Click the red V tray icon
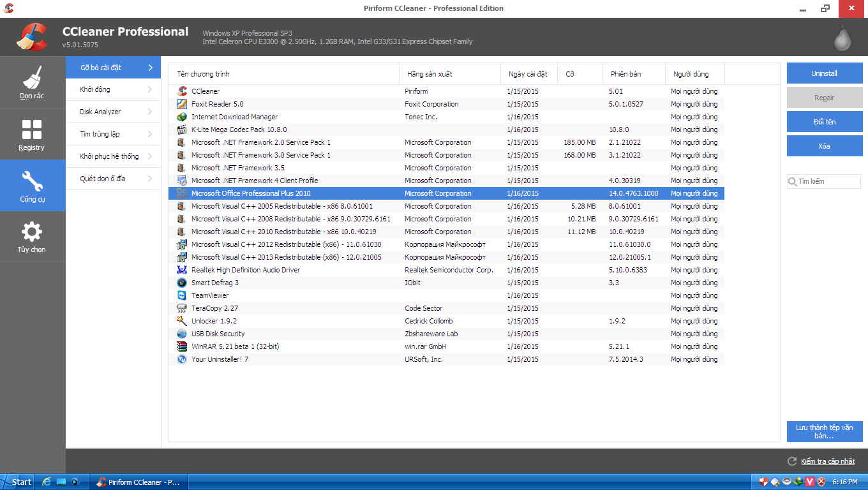The image size is (868, 490). (x=810, y=482)
